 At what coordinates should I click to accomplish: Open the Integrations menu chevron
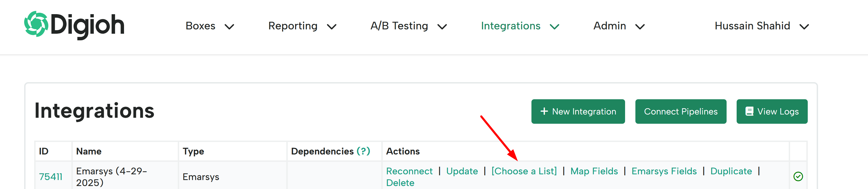[555, 26]
